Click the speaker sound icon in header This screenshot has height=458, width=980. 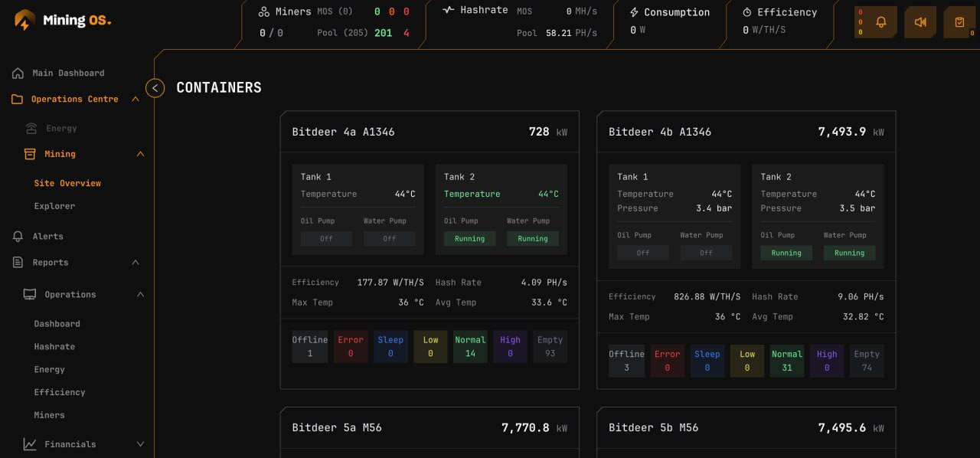[920, 22]
